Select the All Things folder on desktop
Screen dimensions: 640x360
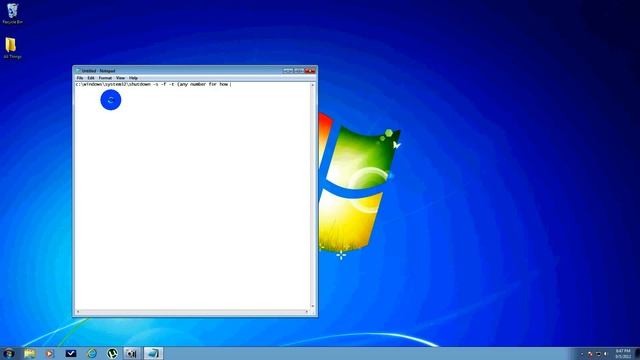click(x=11, y=48)
